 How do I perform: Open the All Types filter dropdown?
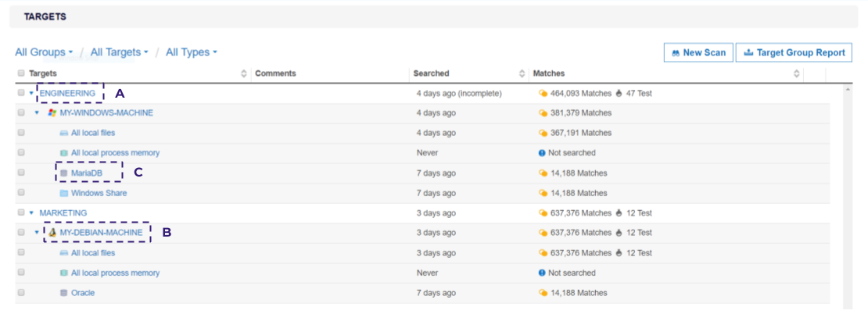pos(192,52)
